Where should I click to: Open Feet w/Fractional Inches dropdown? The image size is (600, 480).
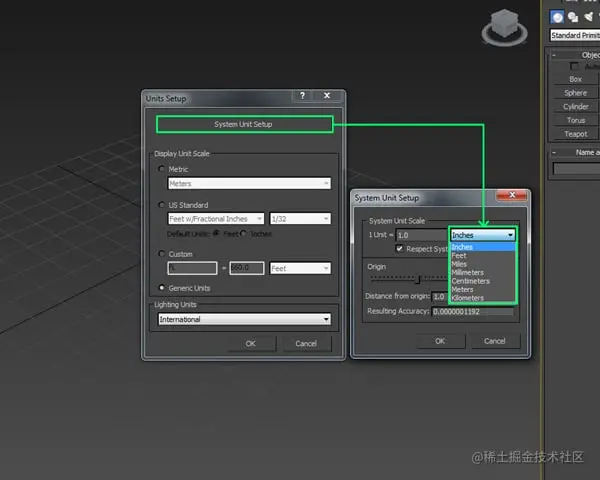[x=216, y=219]
